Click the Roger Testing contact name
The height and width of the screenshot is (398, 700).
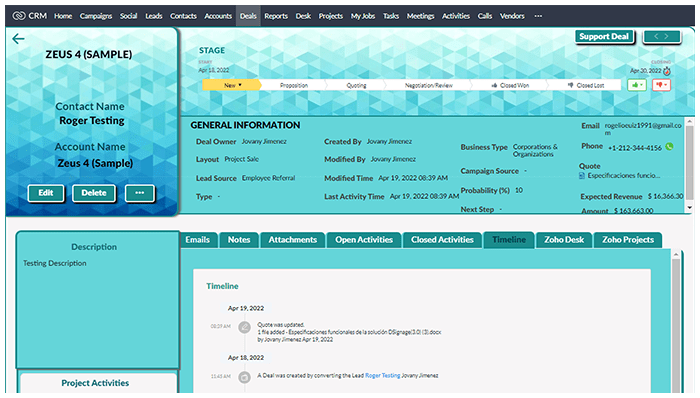coord(92,121)
